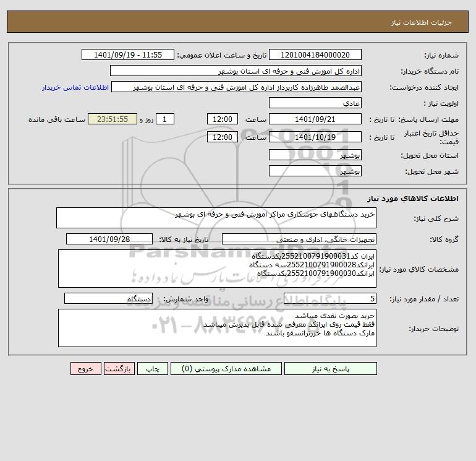476x461 pixels.
Task: Open مشاهده مدارک پیوستی (0) button
Action: point(226,369)
